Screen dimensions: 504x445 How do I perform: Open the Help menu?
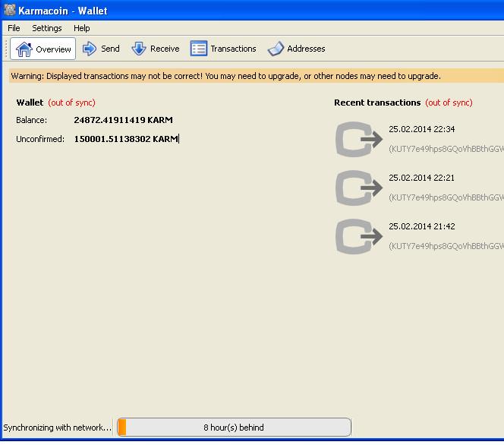pos(81,28)
